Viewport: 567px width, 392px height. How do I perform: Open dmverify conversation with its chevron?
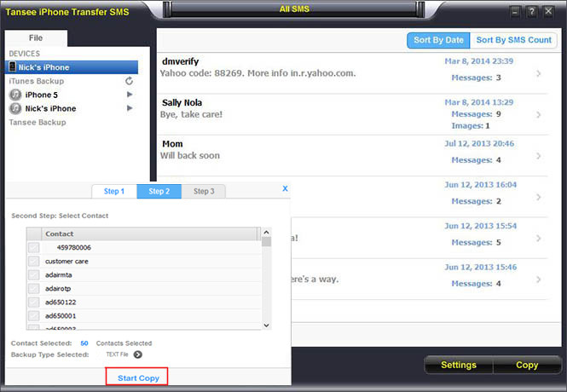[x=538, y=73]
